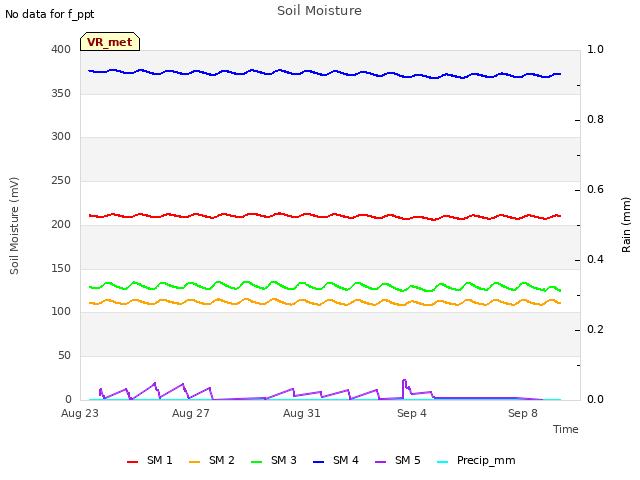Click the Aug 31 x-axis label
This screenshot has height=480, width=640.
(x=302, y=413)
